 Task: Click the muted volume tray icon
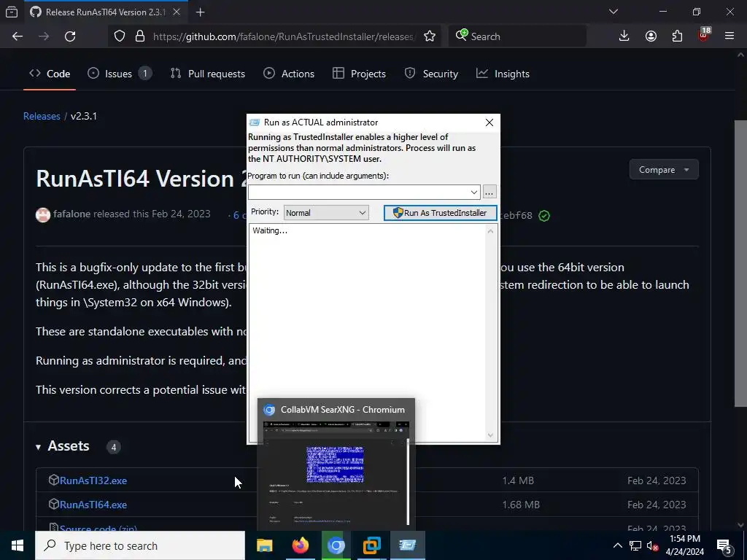coord(652,545)
